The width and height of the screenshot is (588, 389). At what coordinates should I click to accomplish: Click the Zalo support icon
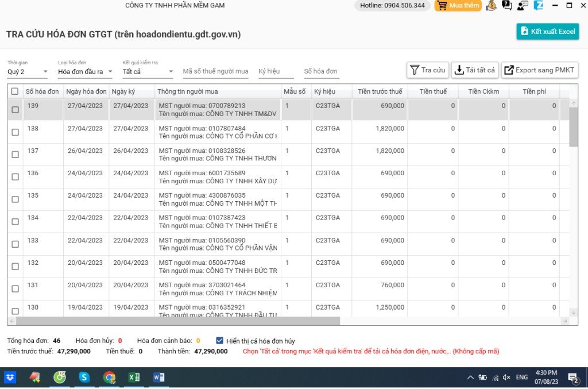pyautogui.click(x=538, y=6)
